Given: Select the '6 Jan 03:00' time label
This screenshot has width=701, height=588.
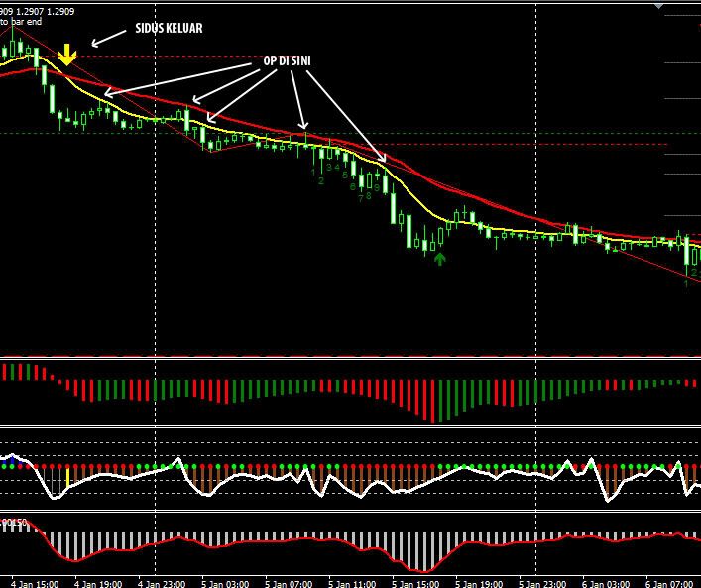Looking at the screenshot, I should click(606, 583).
